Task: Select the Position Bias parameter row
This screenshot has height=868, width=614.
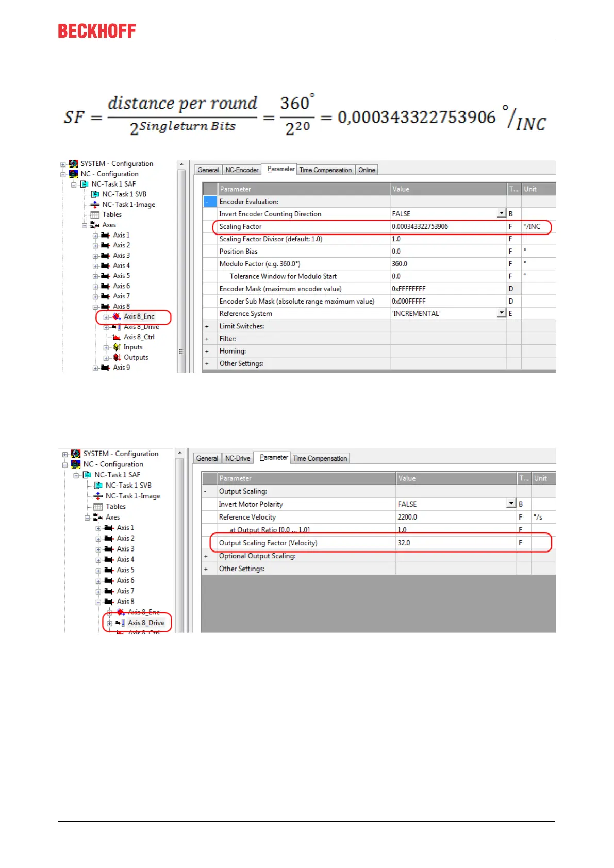Action: [x=379, y=252]
